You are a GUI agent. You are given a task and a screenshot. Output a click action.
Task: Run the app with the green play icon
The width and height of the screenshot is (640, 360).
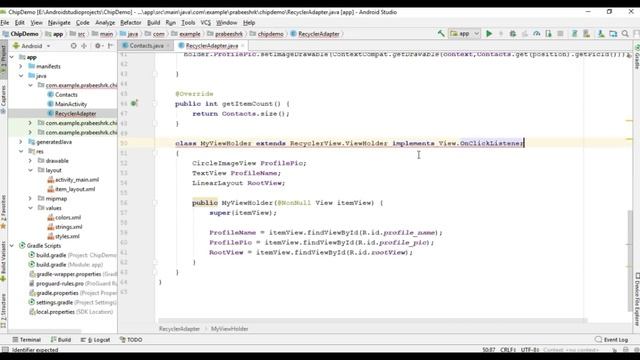pyautogui.click(x=489, y=34)
